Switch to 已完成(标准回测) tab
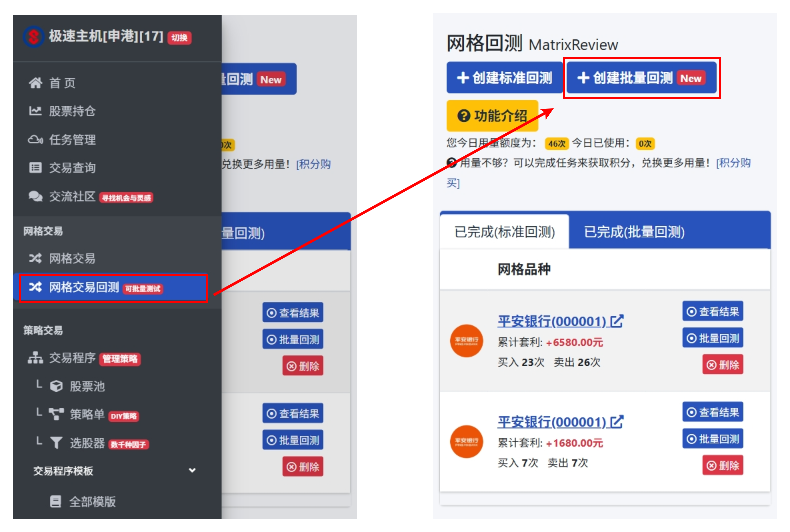The image size is (790, 532). 504,232
